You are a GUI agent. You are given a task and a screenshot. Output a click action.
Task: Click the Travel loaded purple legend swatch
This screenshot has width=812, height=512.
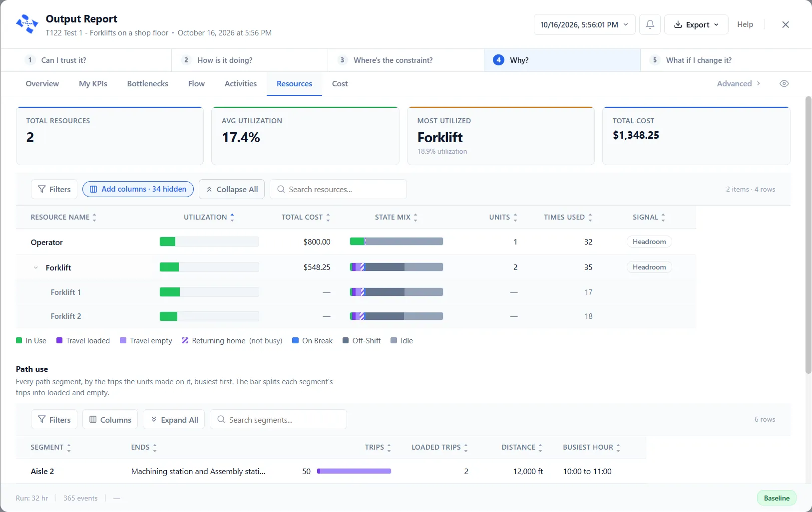59,340
